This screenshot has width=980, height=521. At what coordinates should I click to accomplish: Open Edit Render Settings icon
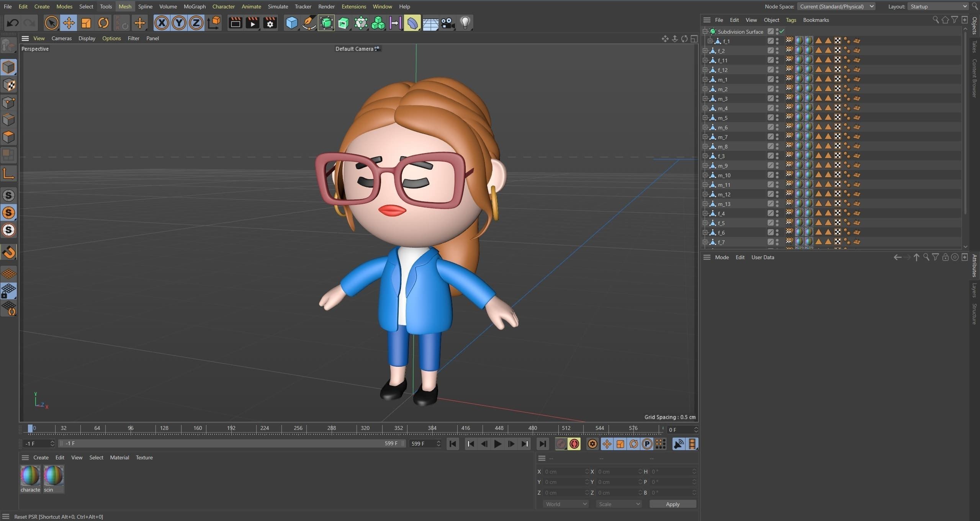(x=270, y=23)
